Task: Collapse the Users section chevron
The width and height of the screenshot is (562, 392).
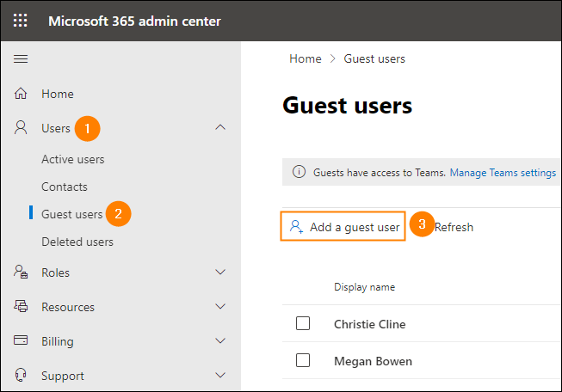Action: click(220, 127)
